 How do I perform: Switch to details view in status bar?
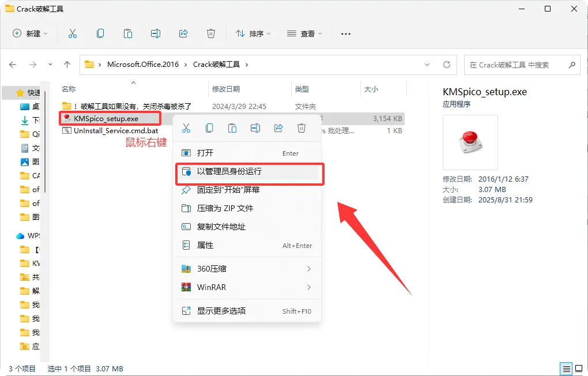567,369
